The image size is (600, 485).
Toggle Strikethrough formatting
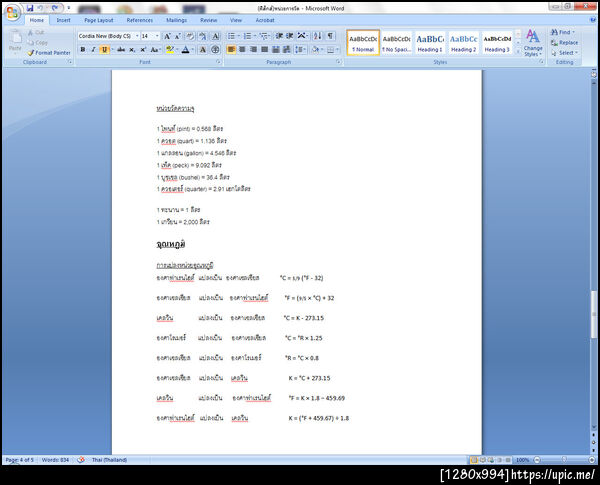pos(121,49)
